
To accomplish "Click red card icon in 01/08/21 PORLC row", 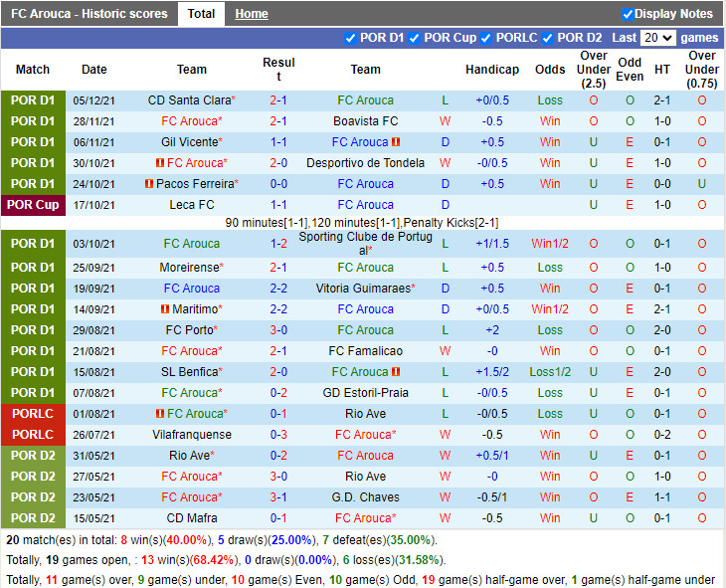I will (160, 413).
